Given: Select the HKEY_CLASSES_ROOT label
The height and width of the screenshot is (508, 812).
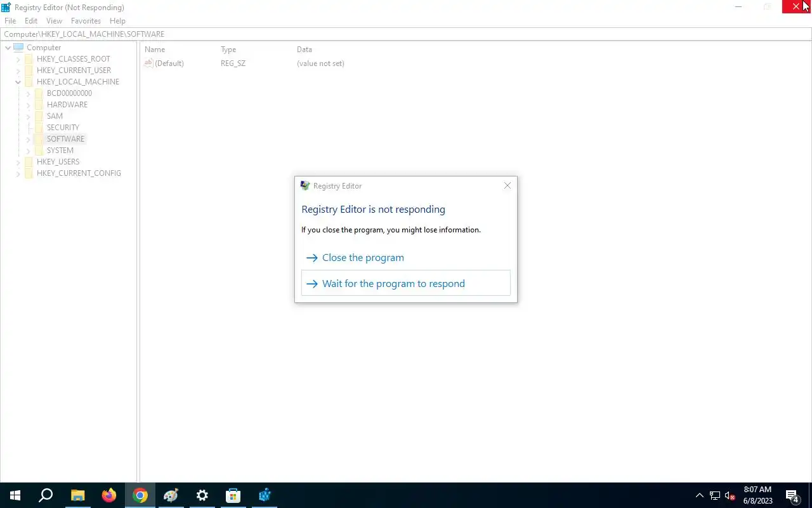Looking at the screenshot, I should 74,59.
